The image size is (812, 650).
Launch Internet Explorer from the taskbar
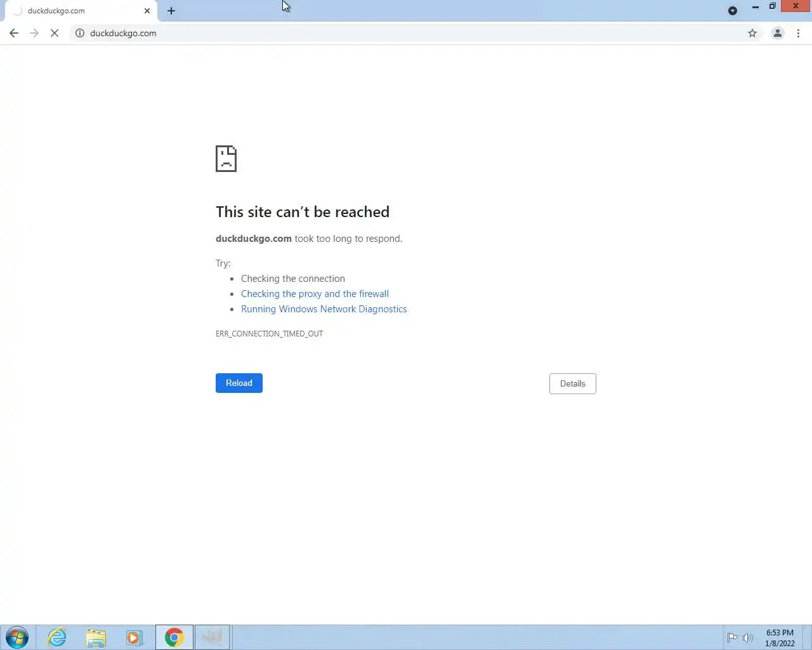(x=57, y=637)
